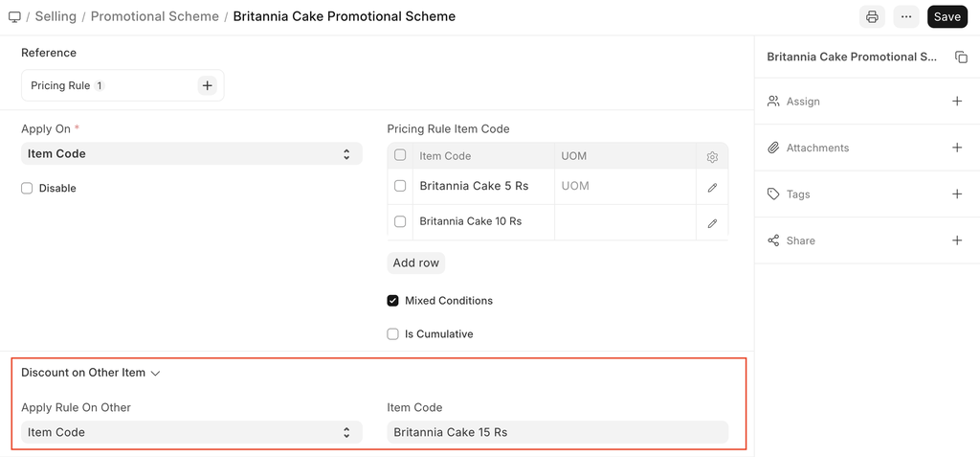
Task: Open the Apply Rule On Other dropdown
Action: pos(191,433)
